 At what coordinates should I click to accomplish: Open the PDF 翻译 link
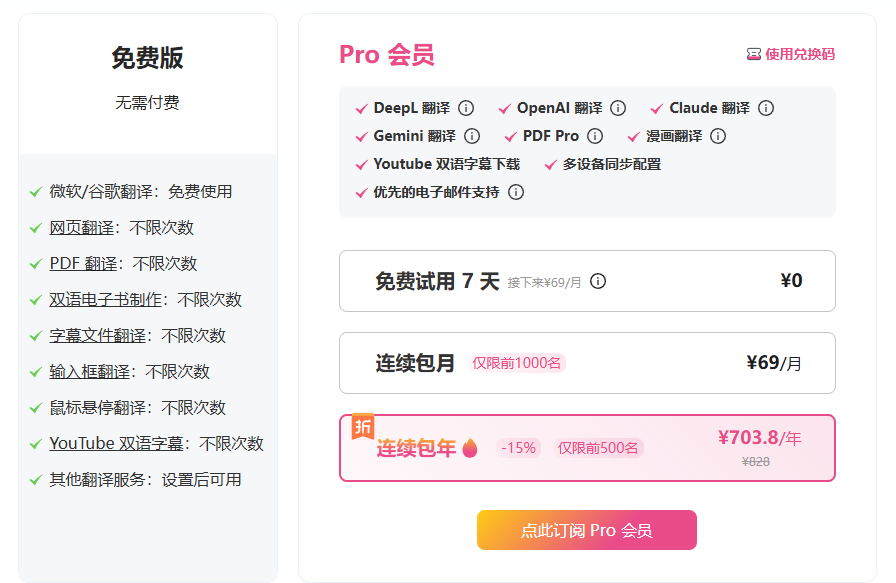pos(83,264)
